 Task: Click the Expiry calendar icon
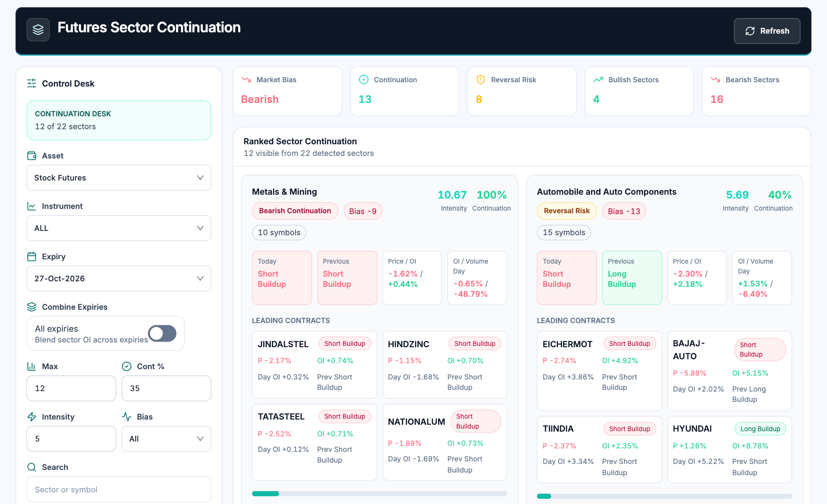[32, 256]
